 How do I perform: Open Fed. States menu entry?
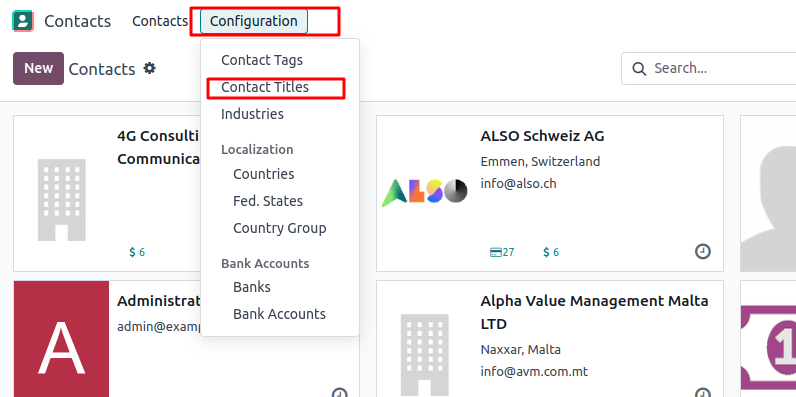(x=268, y=201)
